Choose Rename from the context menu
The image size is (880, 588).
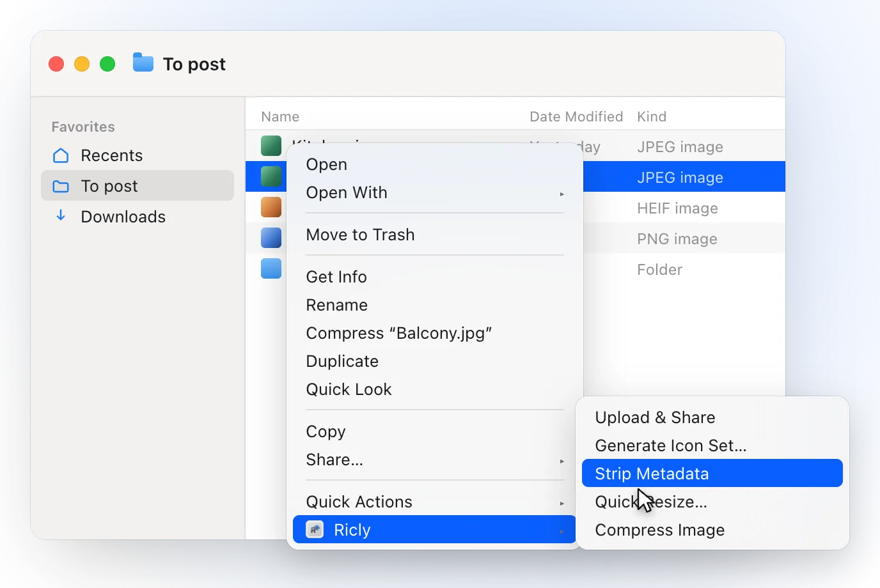click(x=435, y=305)
